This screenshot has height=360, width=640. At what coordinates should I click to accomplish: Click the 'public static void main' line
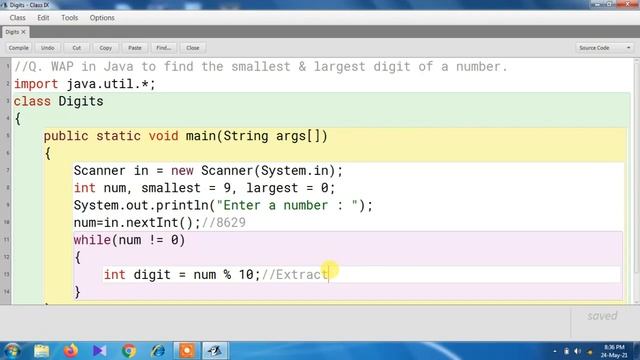click(186, 136)
